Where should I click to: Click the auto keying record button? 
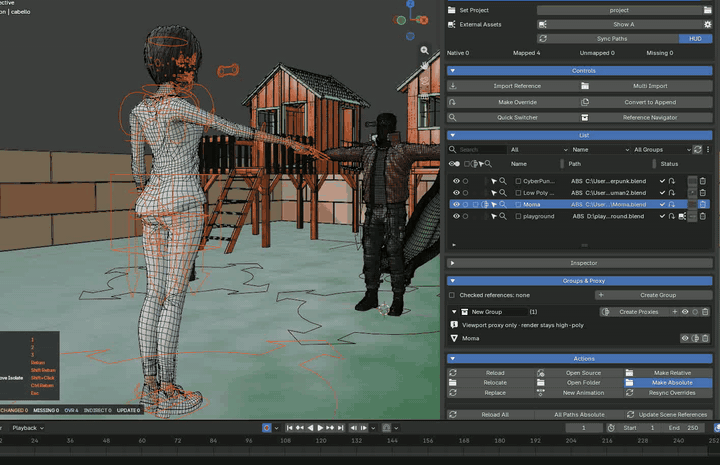tap(266, 428)
